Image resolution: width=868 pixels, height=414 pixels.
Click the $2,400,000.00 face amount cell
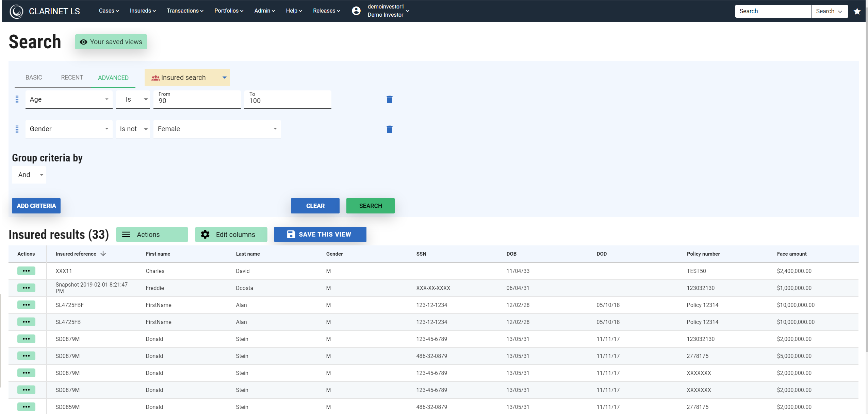tap(794, 271)
